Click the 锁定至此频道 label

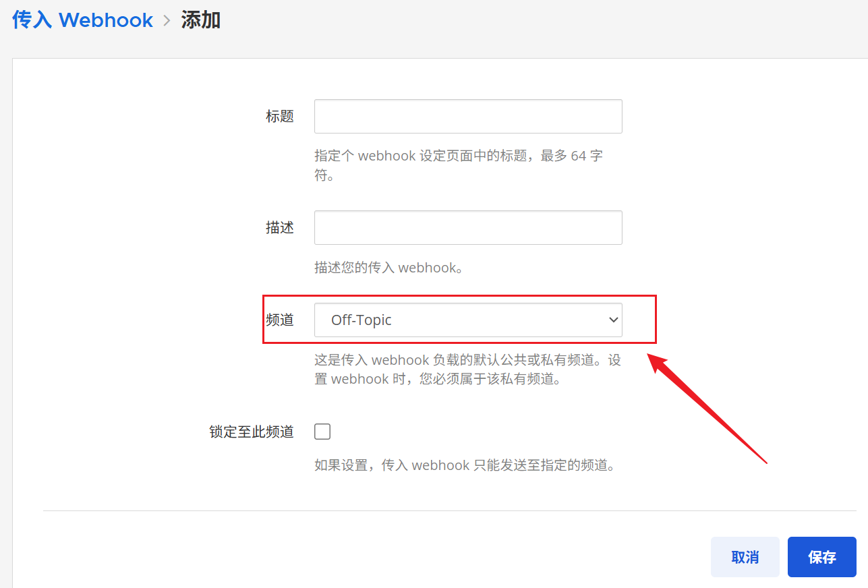(252, 432)
